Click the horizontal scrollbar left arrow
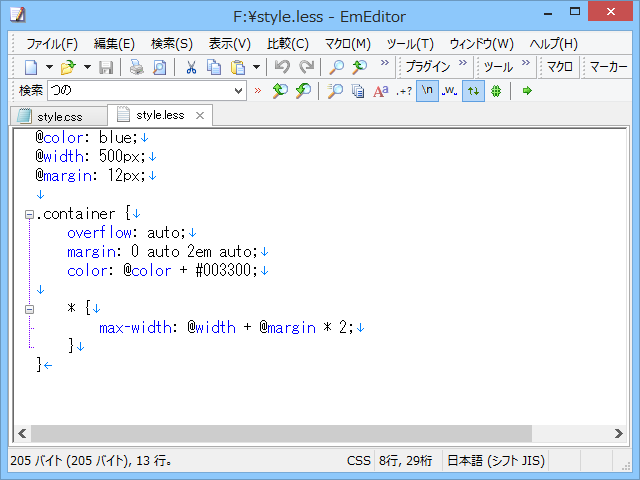Image resolution: width=640 pixels, height=480 pixels. [22, 433]
